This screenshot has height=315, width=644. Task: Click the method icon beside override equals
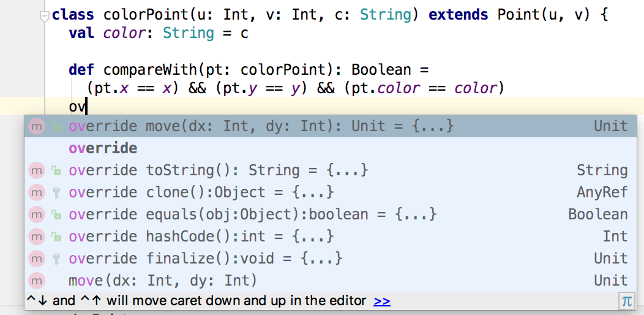(37, 214)
